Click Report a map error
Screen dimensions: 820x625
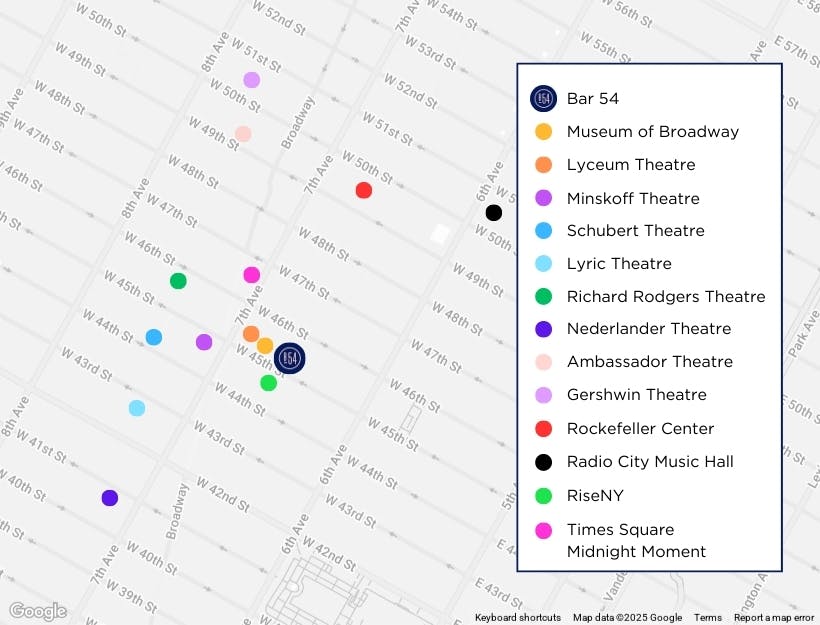773,617
